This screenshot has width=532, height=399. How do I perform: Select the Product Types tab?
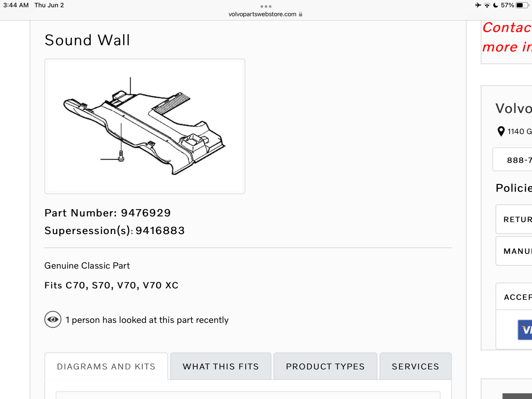coord(325,366)
